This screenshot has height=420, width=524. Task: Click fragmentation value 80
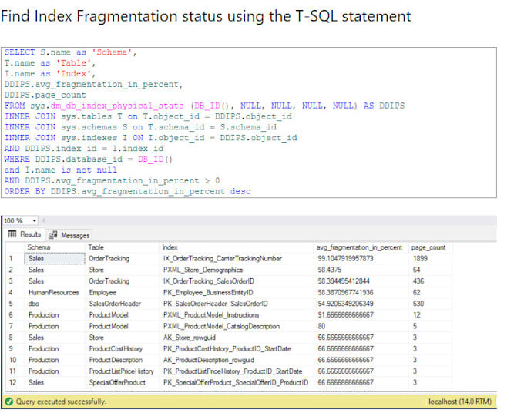pyautogui.click(x=321, y=326)
